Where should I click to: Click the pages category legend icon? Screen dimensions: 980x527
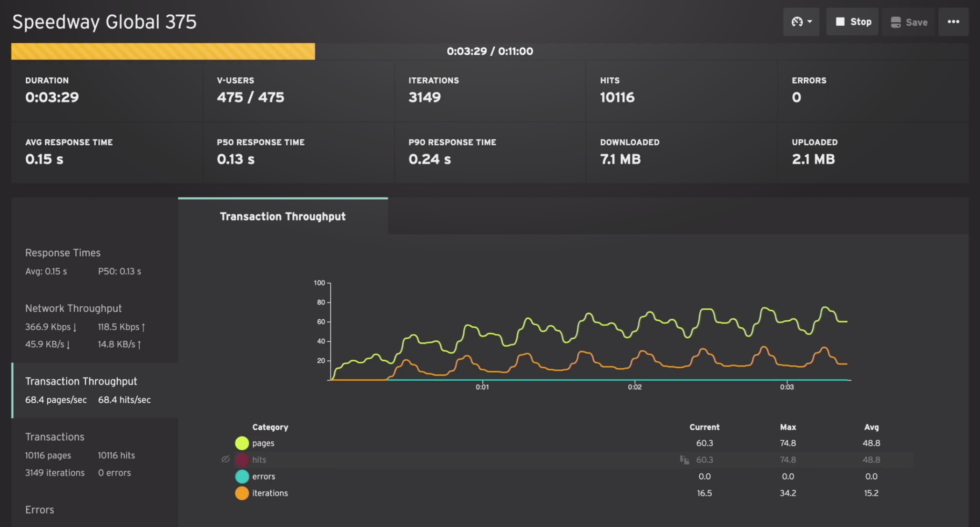click(242, 443)
